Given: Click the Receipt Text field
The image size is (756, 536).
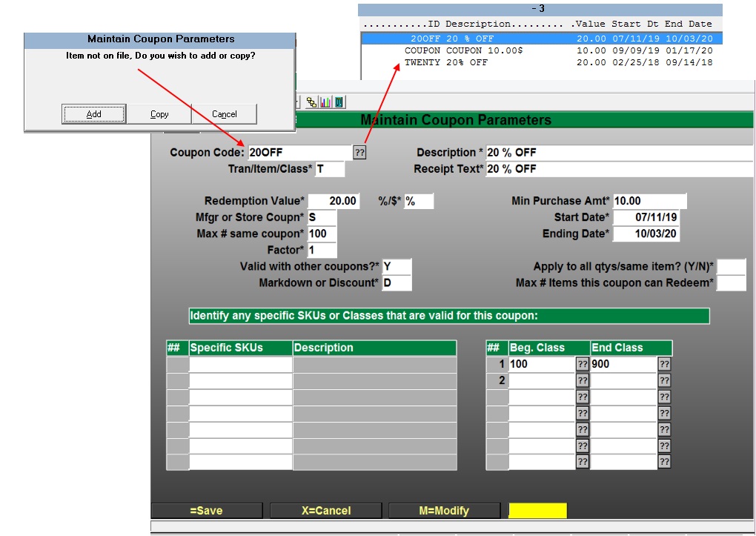Looking at the screenshot, I should 619,169.
